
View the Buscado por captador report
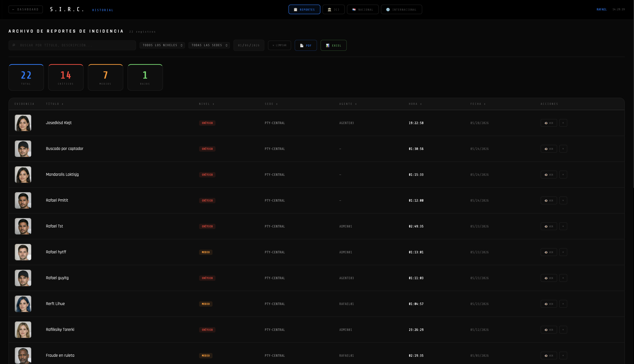(x=549, y=149)
